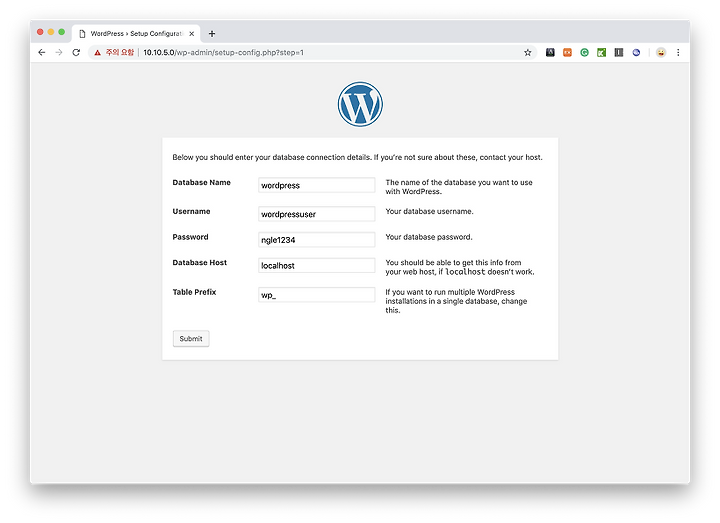Image resolution: width=720 pixels, height=523 pixels.
Task: Open the Chrome three-dot menu
Action: click(x=678, y=53)
